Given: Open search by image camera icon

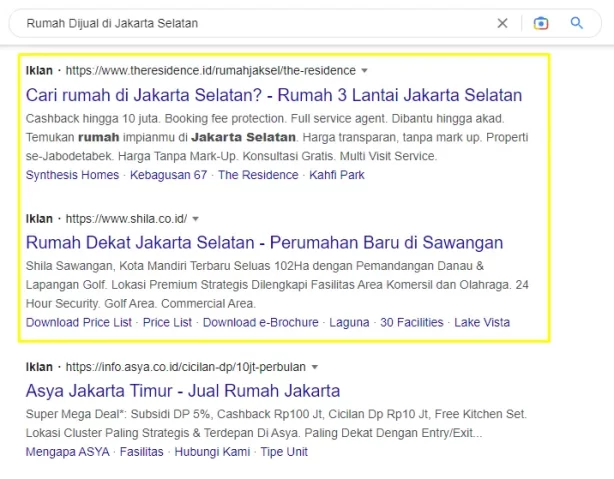Looking at the screenshot, I should [541, 23].
